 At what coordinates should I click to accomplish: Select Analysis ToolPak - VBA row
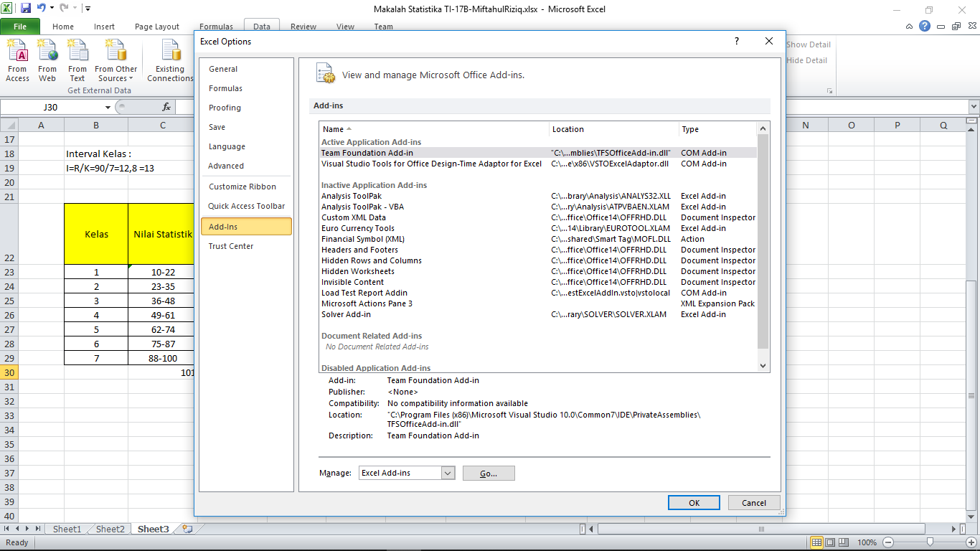coord(538,207)
